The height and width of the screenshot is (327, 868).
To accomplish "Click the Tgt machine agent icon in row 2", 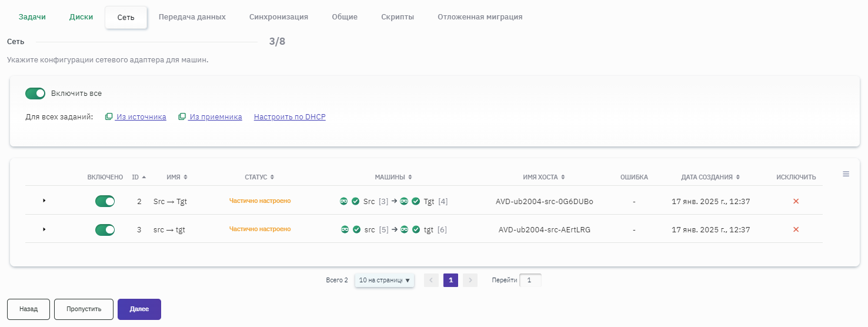I will click(x=404, y=202).
